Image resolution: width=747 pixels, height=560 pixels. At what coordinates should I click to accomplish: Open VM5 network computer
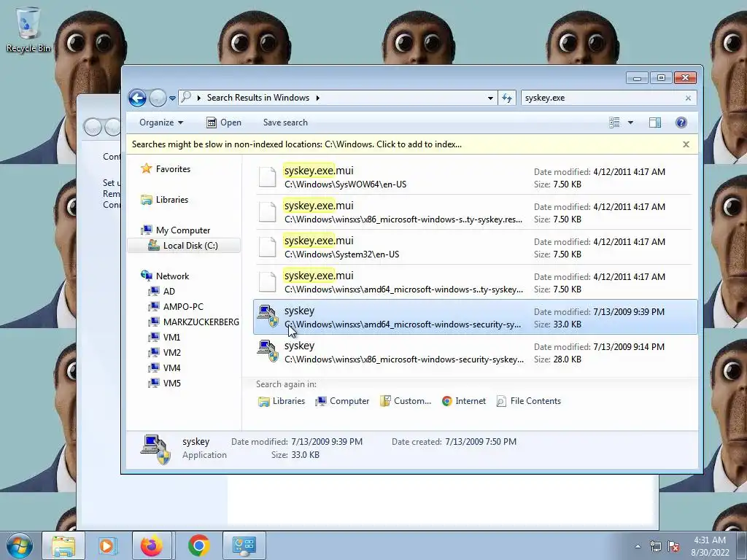point(164,383)
